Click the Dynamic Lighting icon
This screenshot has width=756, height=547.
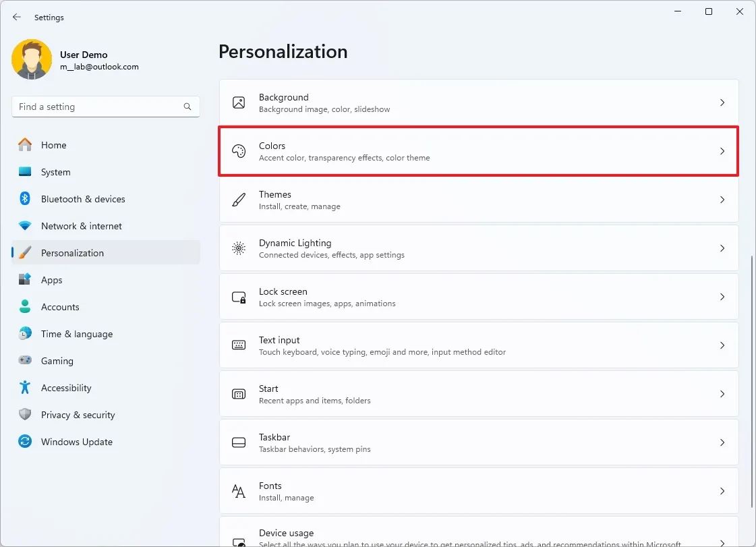click(239, 248)
